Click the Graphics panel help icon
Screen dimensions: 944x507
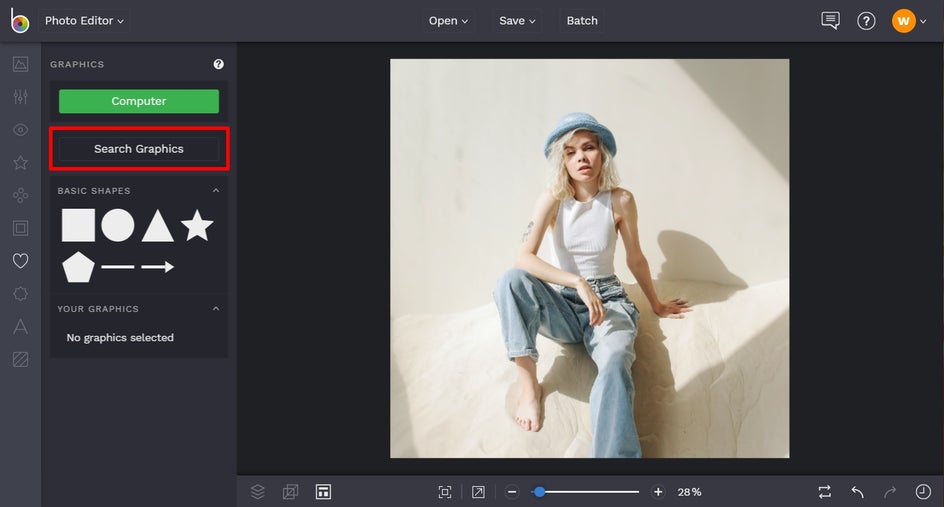coord(219,64)
